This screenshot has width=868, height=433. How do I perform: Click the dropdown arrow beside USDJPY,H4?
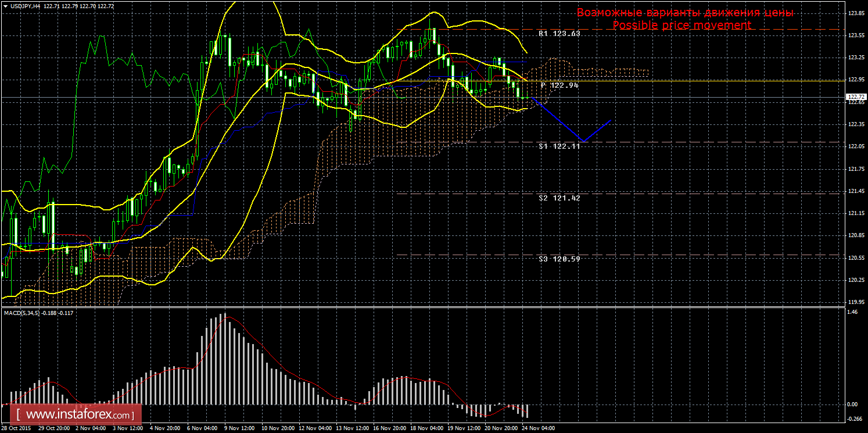(5, 6)
